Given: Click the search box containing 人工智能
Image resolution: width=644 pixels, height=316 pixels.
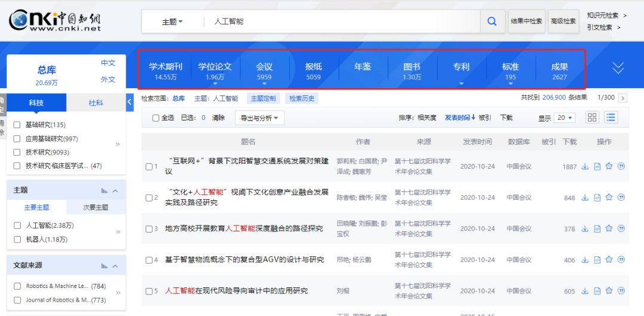Looking at the screenshot, I should pyautogui.click(x=342, y=21).
